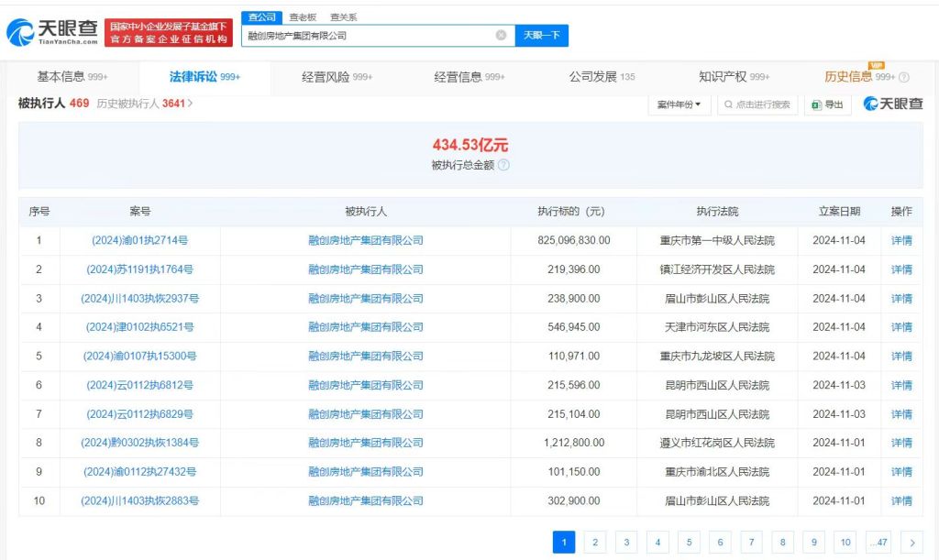Screen dimensions: 939x560
Task: Open case (2024)渝01执2714号
Action: click(x=139, y=240)
